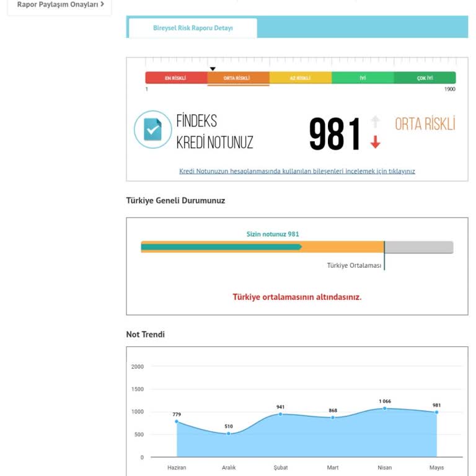
Task: Click the Türkiye Ortalaması marker line
Action: 384,255
